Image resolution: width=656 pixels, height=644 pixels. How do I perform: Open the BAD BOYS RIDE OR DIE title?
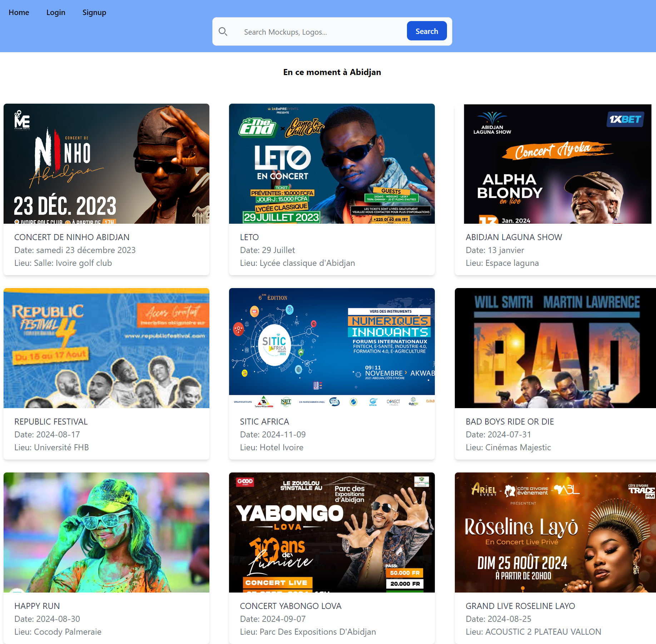[510, 422]
